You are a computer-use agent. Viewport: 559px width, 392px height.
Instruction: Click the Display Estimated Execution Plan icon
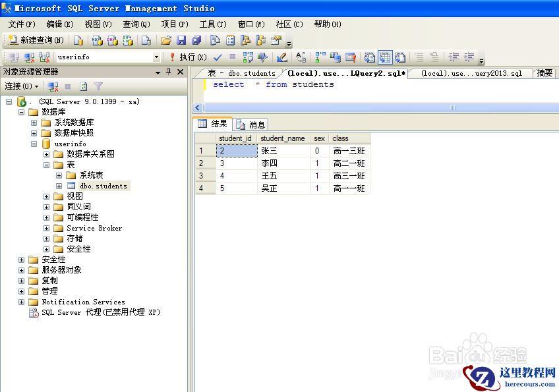click(248, 57)
